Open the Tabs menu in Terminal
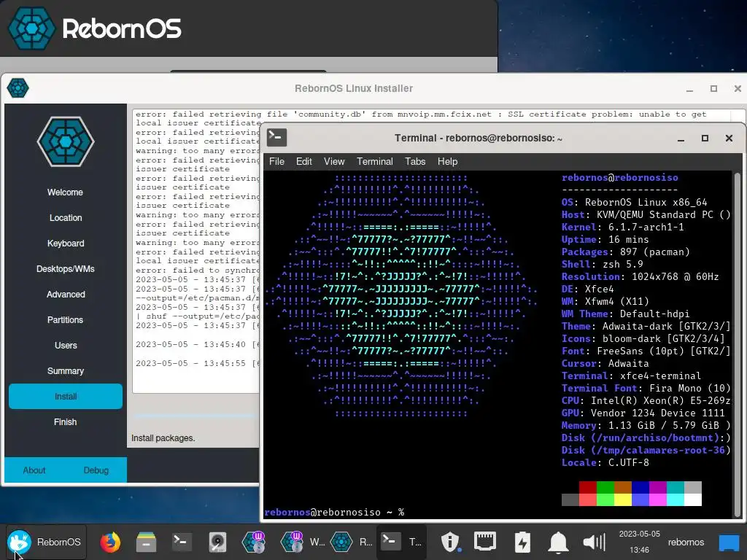Image resolution: width=747 pixels, height=560 pixels. point(415,161)
